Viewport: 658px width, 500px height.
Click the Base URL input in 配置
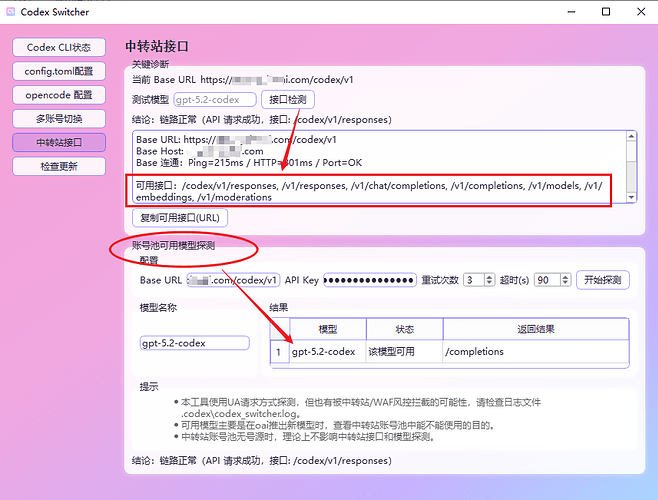point(233,280)
